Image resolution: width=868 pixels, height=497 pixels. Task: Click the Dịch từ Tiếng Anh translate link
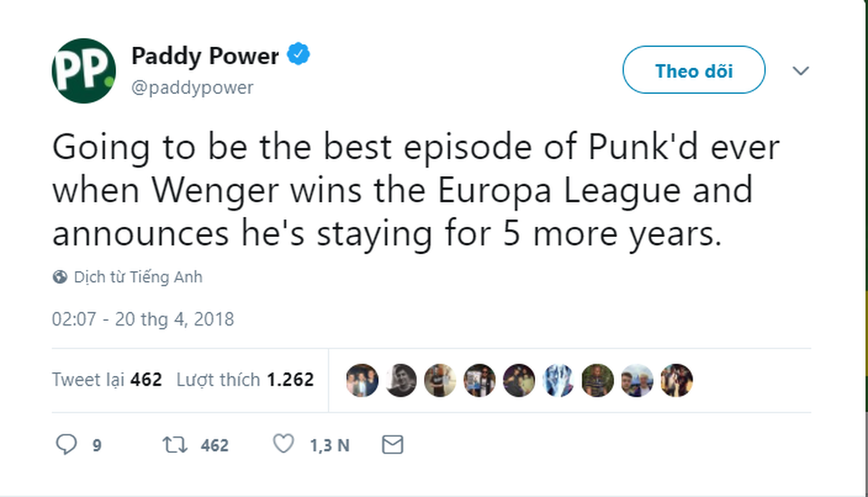(x=138, y=277)
